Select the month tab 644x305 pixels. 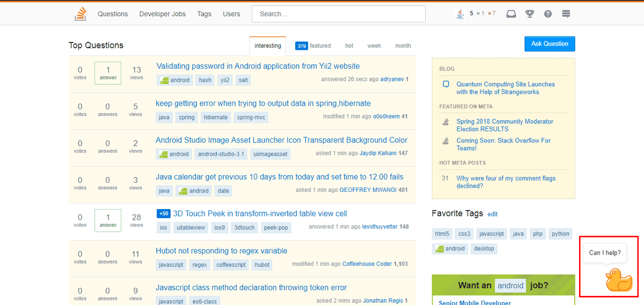(x=403, y=46)
